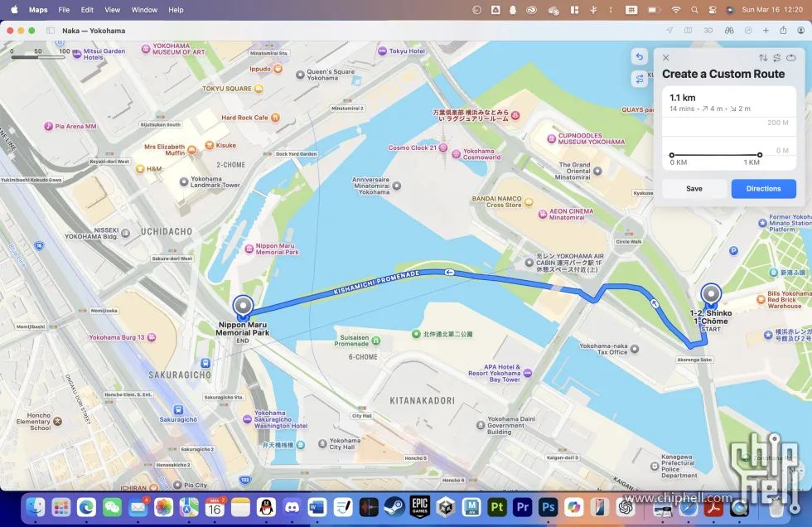The width and height of the screenshot is (812, 527).
Task: Open Finder from the Dock
Action: [36, 507]
